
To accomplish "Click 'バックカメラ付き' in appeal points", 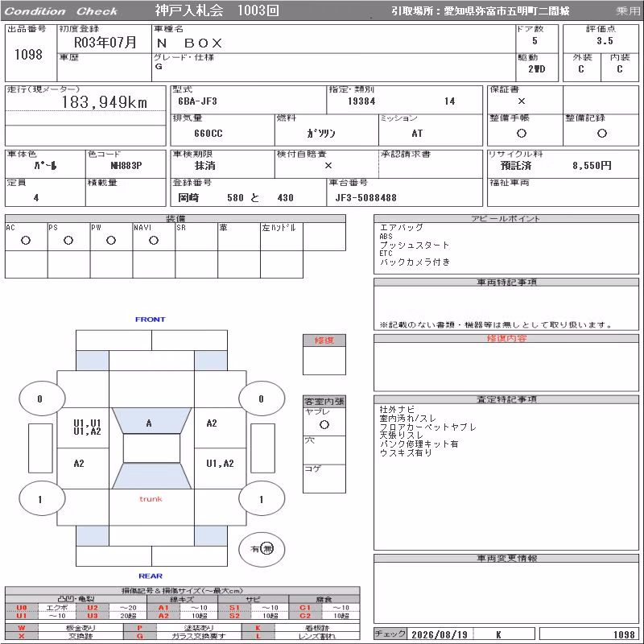I will 415,262.
